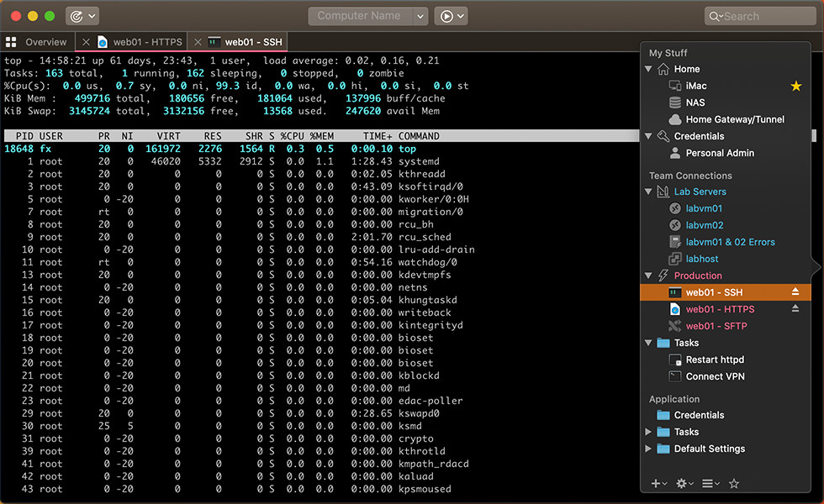
Task: Expand the Application Tasks folder
Action: [x=648, y=432]
